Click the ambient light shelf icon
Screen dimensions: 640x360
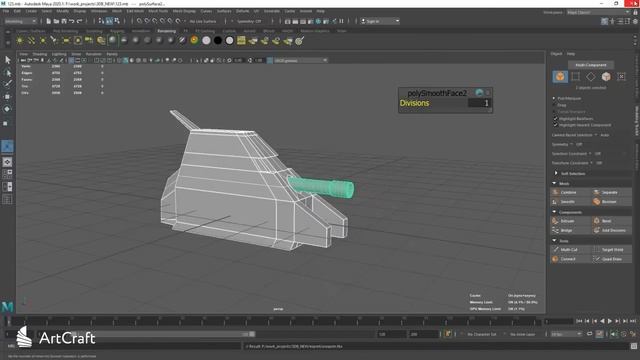click(20, 40)
